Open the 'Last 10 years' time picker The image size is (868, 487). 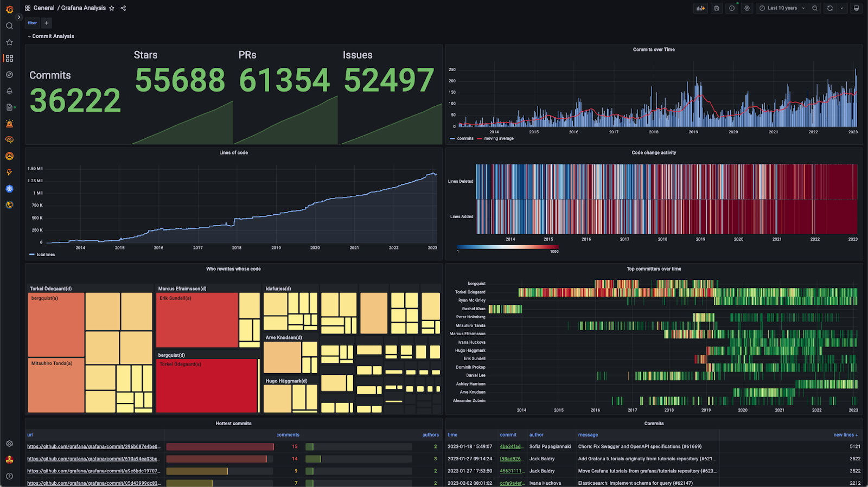(782, 8)
